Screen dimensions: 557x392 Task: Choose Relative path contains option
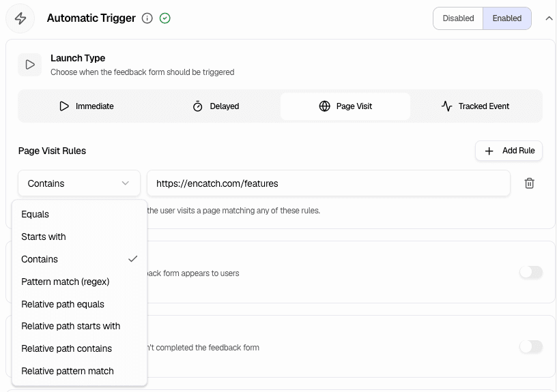tap(80, 349)
